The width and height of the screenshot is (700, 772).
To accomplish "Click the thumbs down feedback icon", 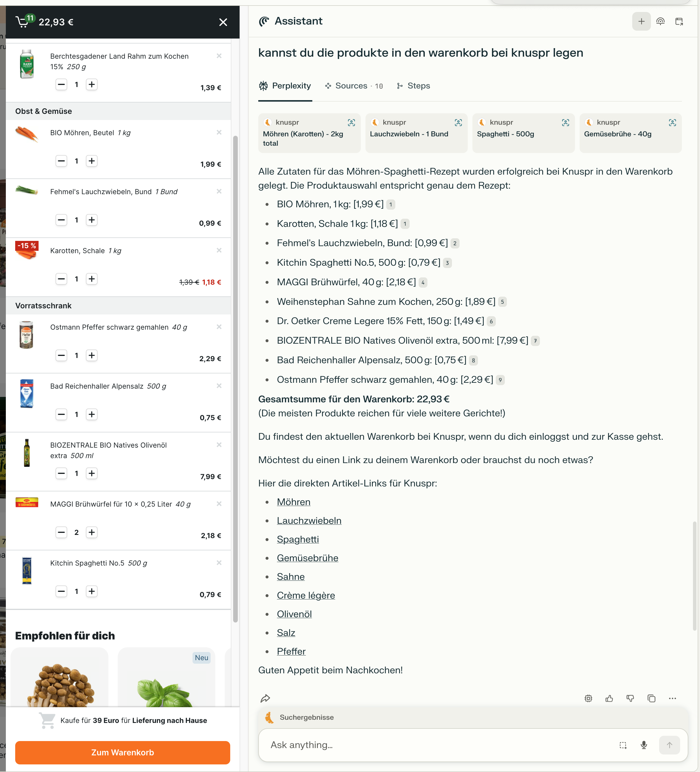I will 630,698.
